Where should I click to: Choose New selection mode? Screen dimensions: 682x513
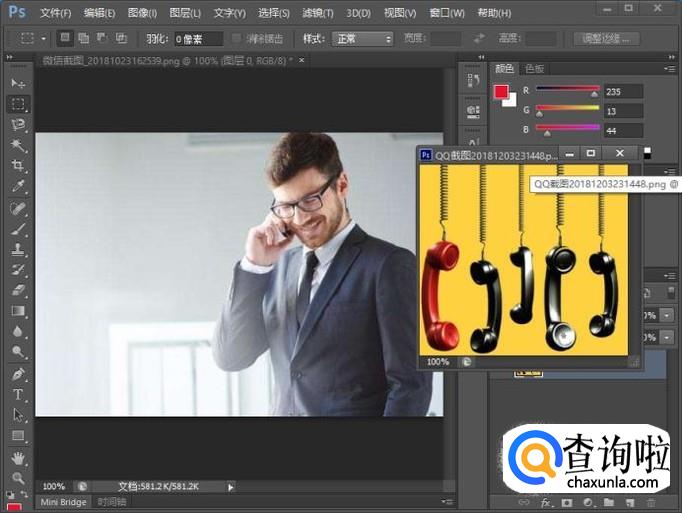pos(65,38)
